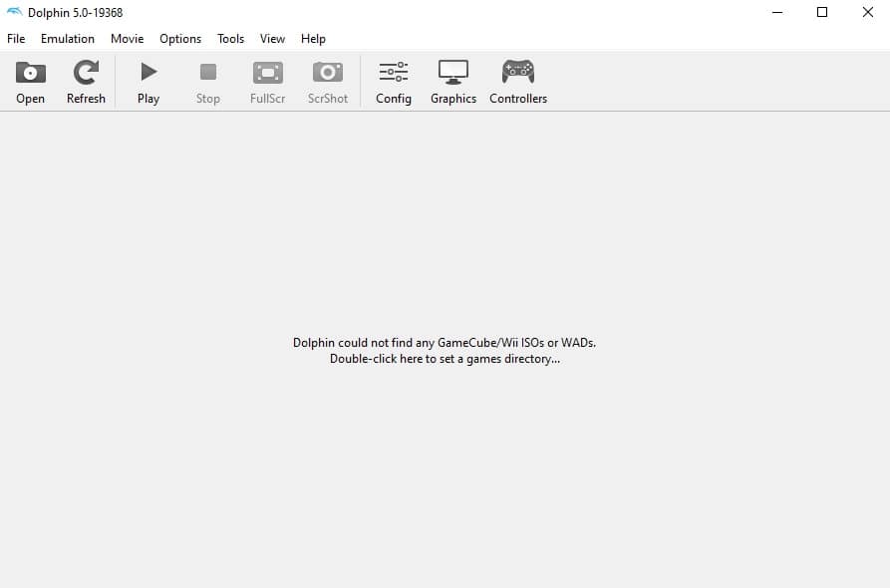This screenshot has width=890, height=588.
Task: Toggle fullscreen with FullScr icon
Action: [x=267, y=73]
